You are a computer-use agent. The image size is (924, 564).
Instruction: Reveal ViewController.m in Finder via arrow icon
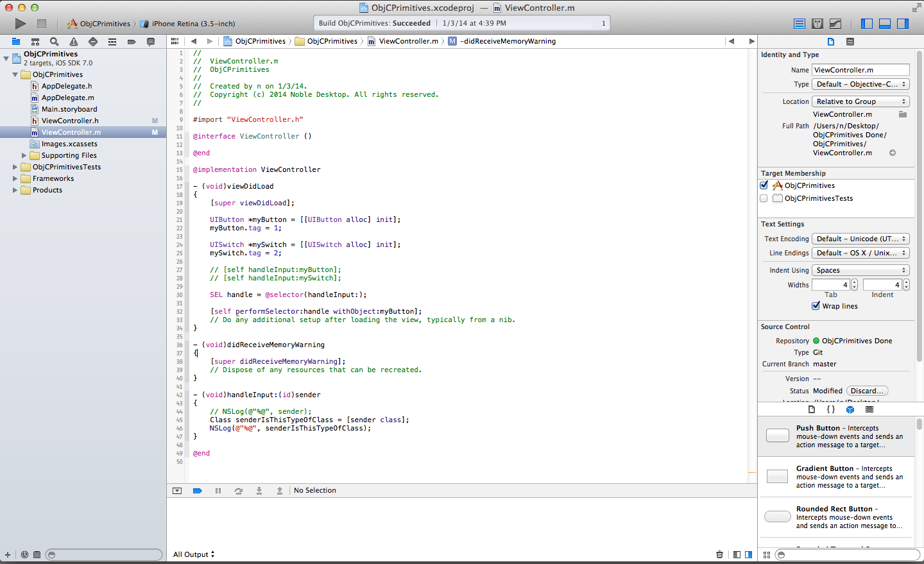(893, 153)
